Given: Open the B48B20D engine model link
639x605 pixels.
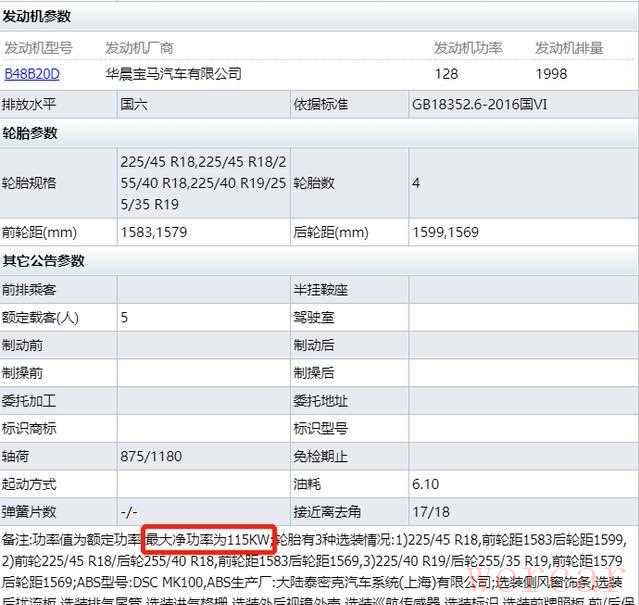Looking at the screenshot, I should (x=32, y=74).
